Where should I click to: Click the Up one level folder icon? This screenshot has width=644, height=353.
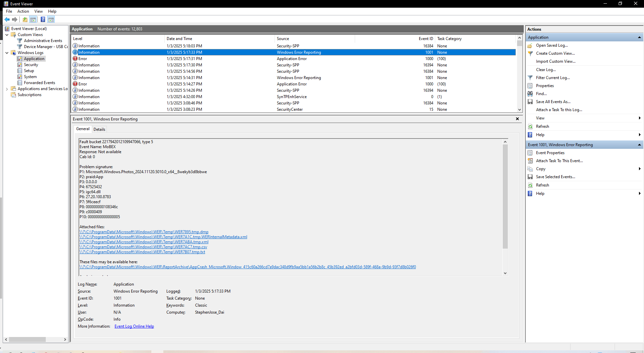pos(25,19)
